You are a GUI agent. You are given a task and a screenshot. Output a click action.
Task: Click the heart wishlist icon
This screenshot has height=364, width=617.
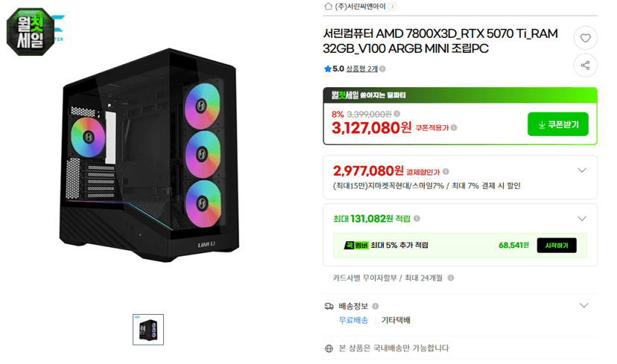point(585,38)
